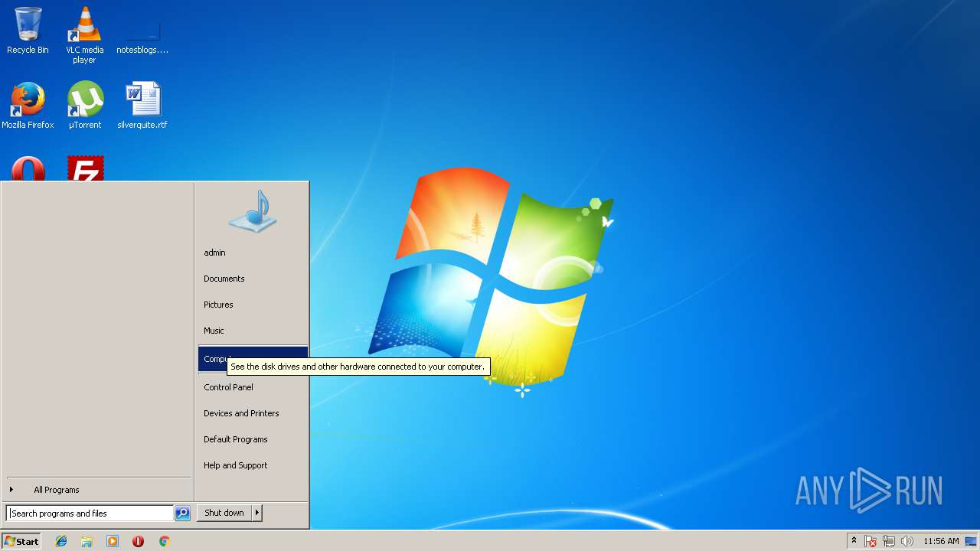Select the Opera desktop icon

[x=28, y=169]
